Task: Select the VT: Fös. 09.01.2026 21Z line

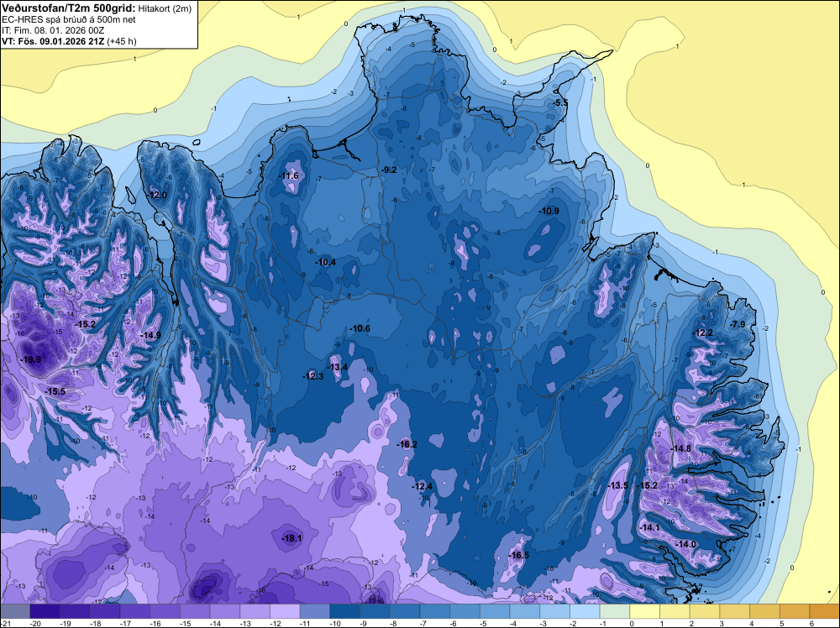Action: (69, 41)
